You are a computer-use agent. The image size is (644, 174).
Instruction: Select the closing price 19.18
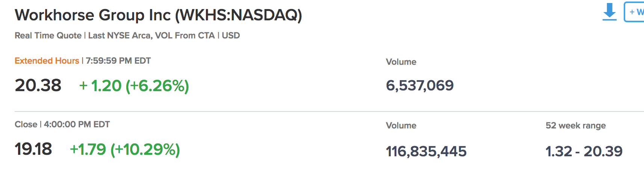(x=33, y=149)
